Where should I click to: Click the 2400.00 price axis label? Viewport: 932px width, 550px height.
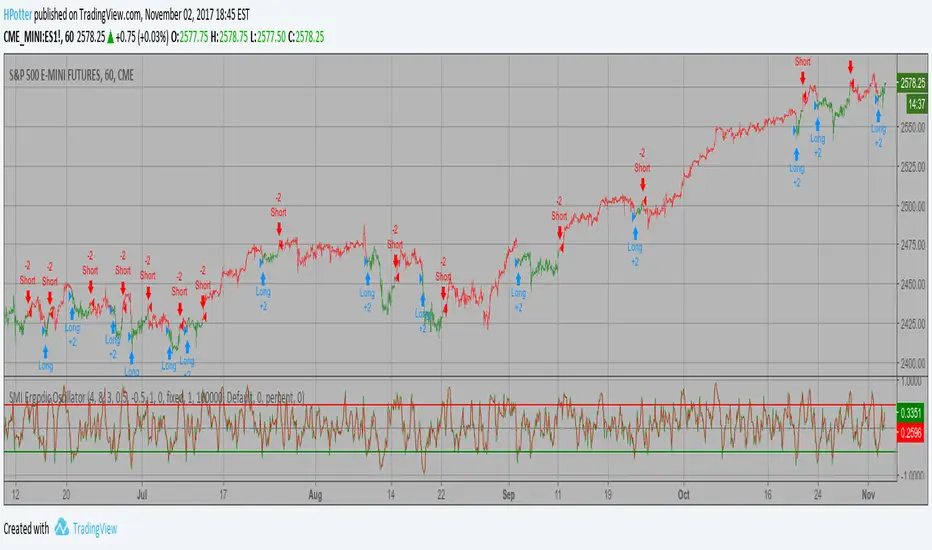[912, 362]
